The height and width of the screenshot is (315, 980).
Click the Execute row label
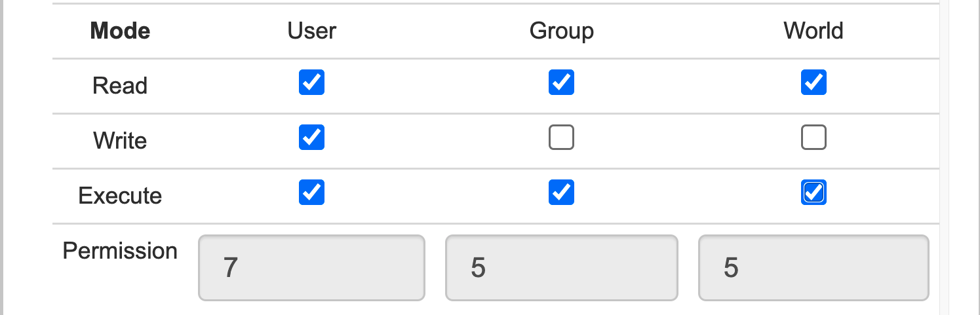(x=120, y=196)
